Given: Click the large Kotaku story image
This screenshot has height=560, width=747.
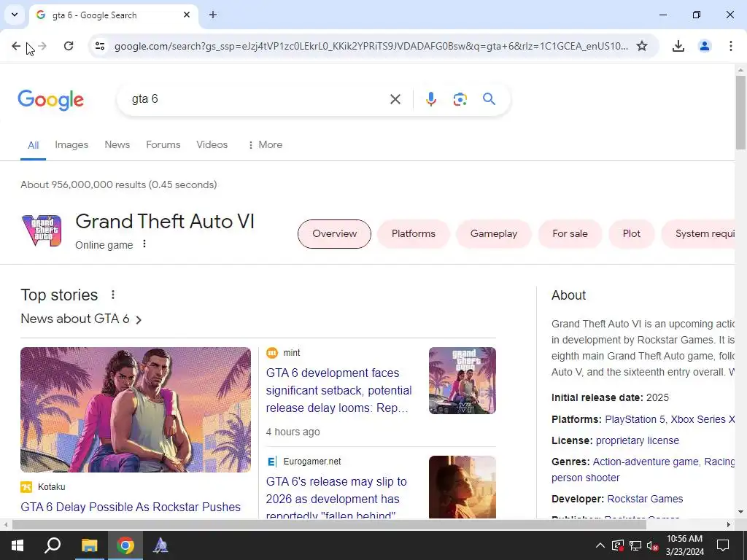Looking at the screenshot, I should coord(136,410).
